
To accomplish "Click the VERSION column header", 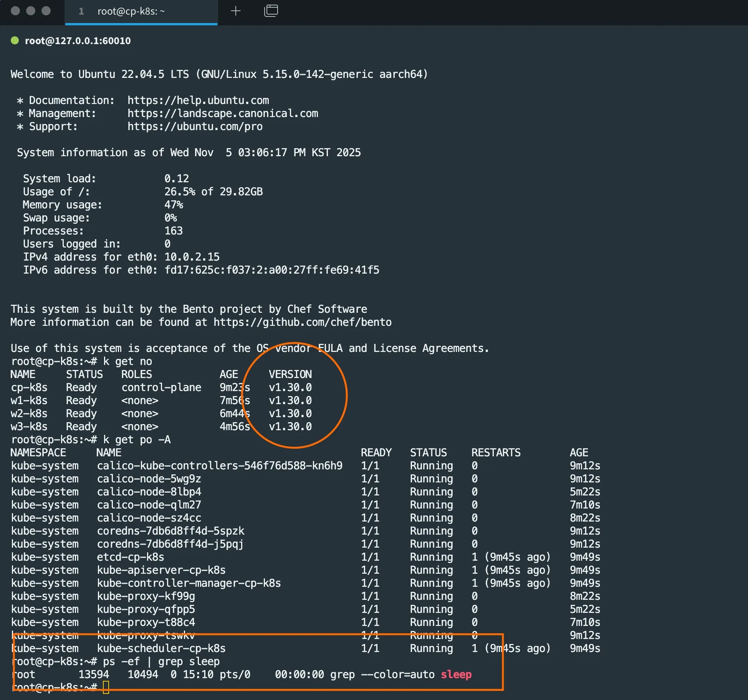I will pos(290,375).
